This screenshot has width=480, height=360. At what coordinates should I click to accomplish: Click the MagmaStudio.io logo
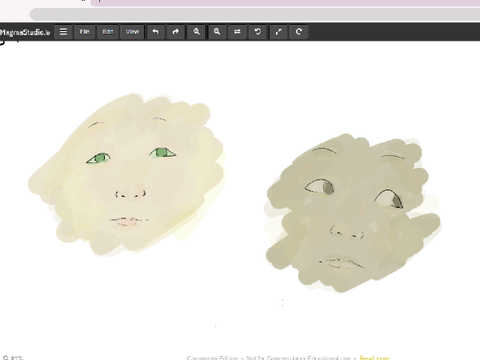click(x=25, y=32)
